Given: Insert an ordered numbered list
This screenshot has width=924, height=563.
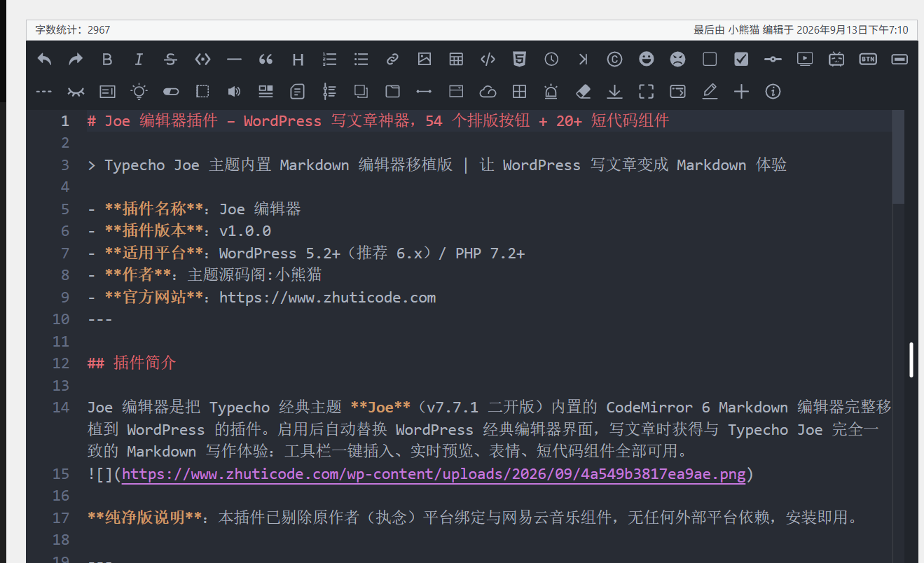Looking at the screenshot, I should pyautogui.click(x=329, y=60).
